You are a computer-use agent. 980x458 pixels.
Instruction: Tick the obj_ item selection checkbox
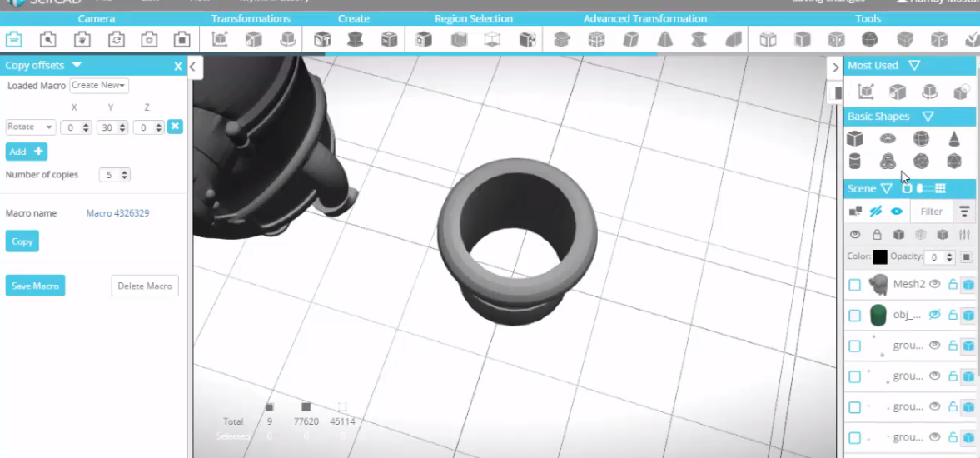point(854,316)
